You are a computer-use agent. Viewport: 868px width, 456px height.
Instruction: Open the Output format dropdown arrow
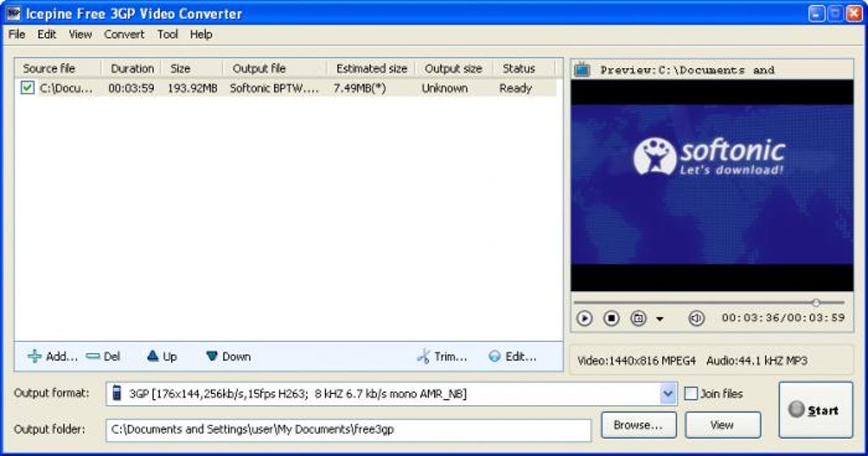[668, 393]
